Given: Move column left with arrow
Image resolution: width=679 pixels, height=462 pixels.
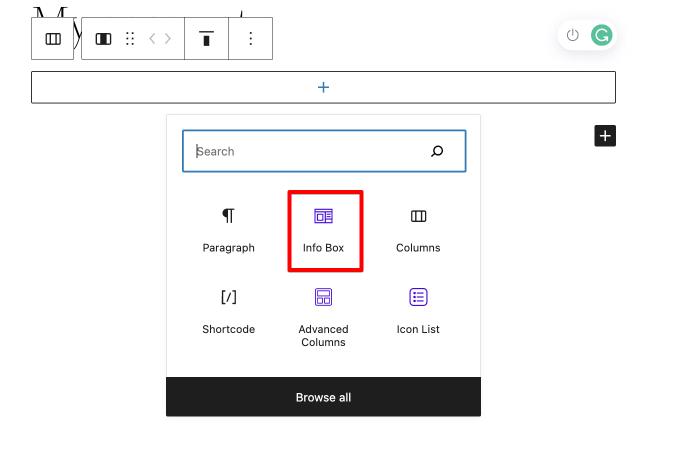Looking at the screenshot, I should pyautogui.click(x=152, y=39).
